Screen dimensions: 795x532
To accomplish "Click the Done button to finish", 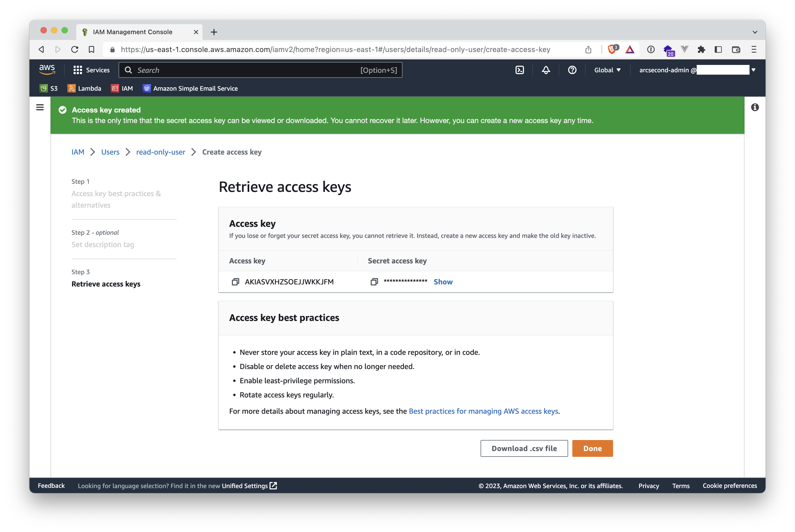I will click(x=593, y=448).
